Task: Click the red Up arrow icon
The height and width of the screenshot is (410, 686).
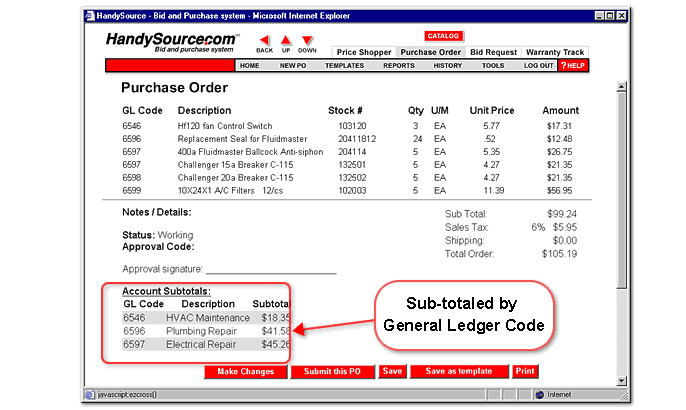Action: 286,38
